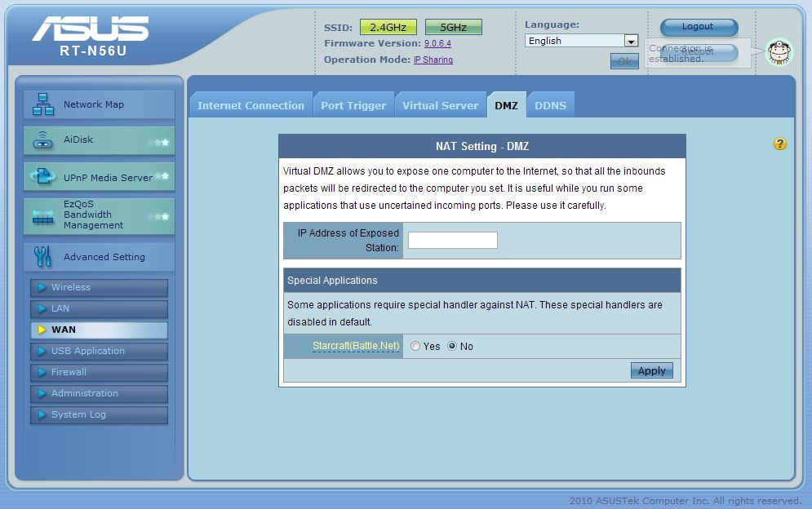
Task: Select Yes for Starcraft(Battle.Net)
Action: (x=415, y=347)
